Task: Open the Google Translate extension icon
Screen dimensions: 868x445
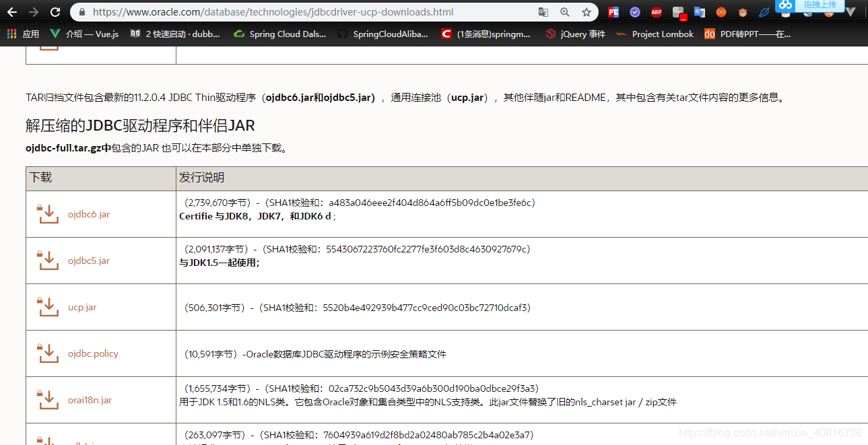Action: (699, 11)
